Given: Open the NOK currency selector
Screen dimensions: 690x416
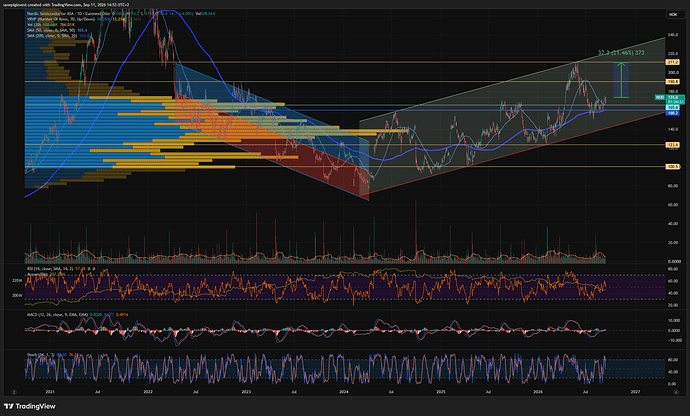Looking at the screenshot, I should tap(673, 15).
